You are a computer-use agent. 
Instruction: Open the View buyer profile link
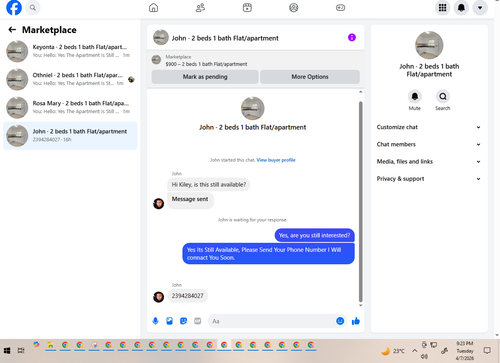(276, 160)
